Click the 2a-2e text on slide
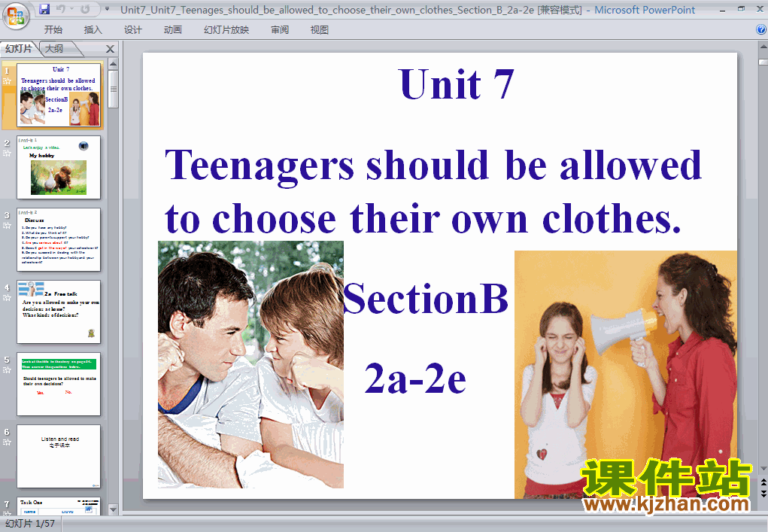This screenshot has width=768, height=532. coord(415,378)
